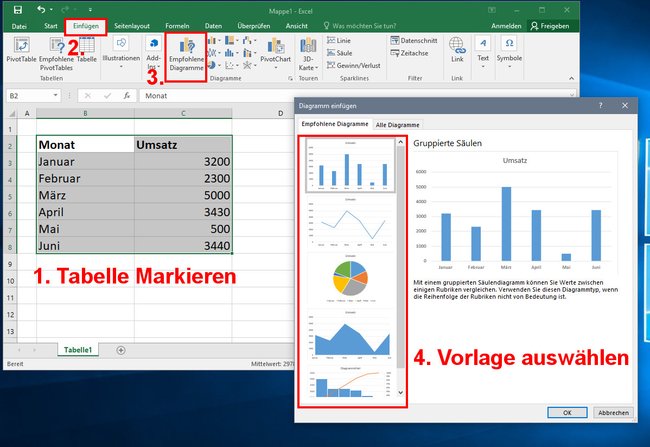650x447 pixels.
Task: Select the pie chart thumbnail
Action: [350, 278]
